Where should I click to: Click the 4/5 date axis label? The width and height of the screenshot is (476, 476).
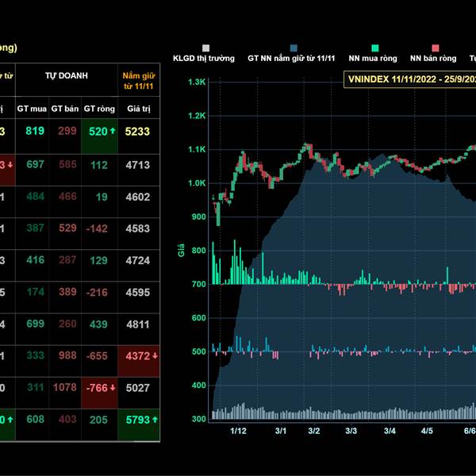427,431
